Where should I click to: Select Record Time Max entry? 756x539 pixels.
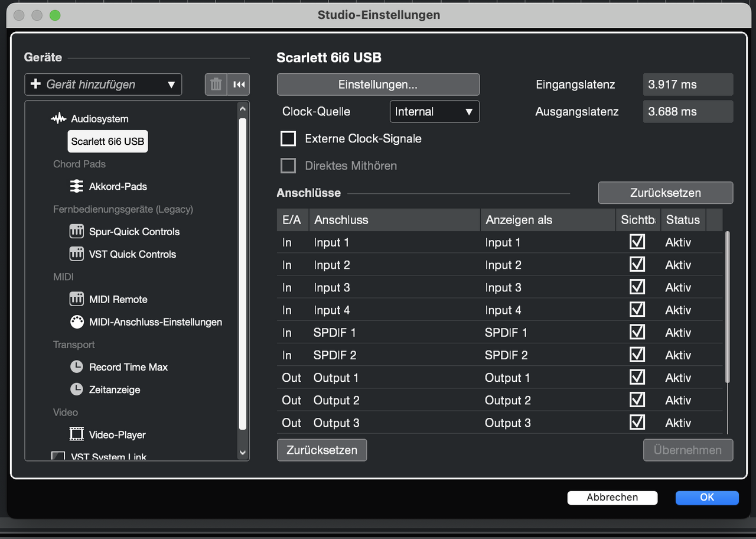128,367
